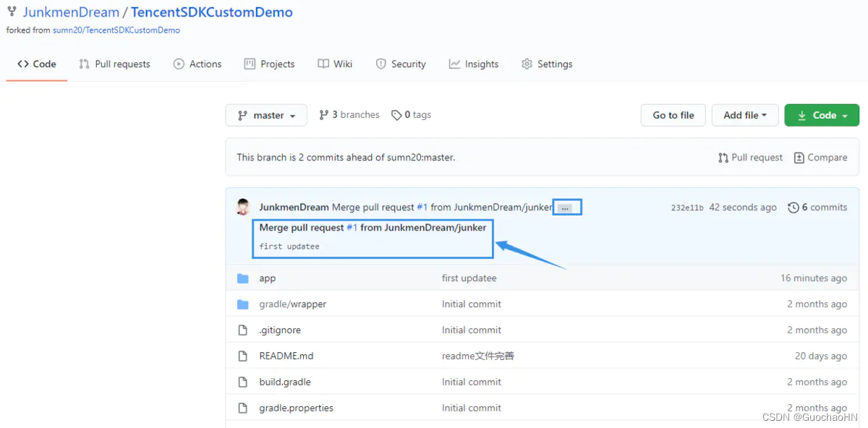Click the 'This branch is 2 commits ahead' notice text
Image resolution: width=868 pixels, height=428 pixels.
(346, 158)
